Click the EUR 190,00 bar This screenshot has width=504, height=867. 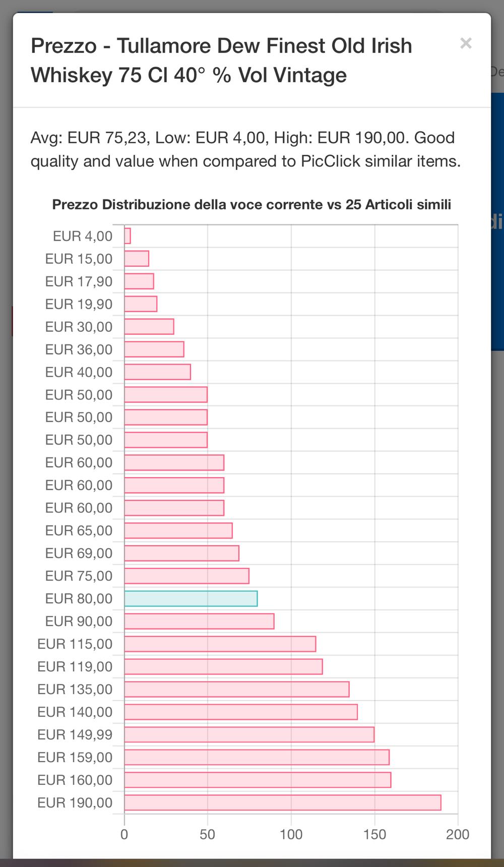282,803
